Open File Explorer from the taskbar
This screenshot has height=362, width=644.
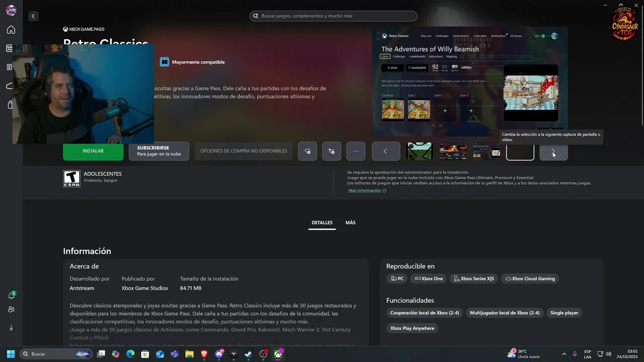[190, 354]
